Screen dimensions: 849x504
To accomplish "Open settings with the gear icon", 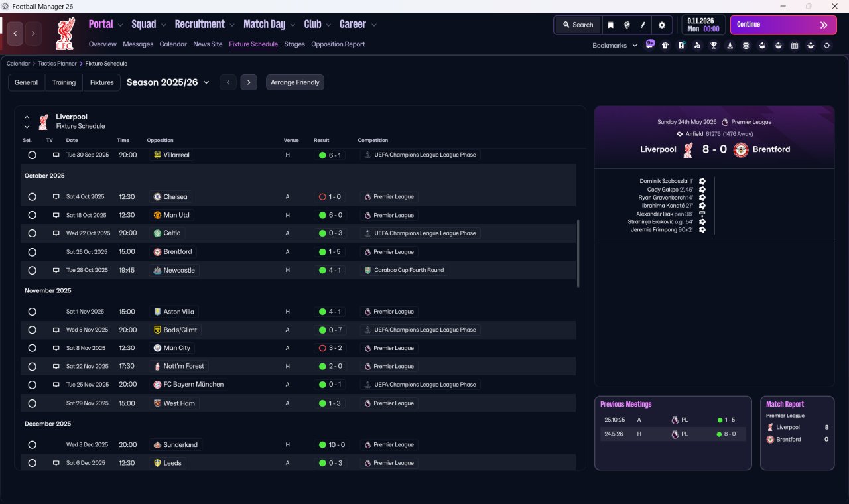I will [x=662, y=25].
